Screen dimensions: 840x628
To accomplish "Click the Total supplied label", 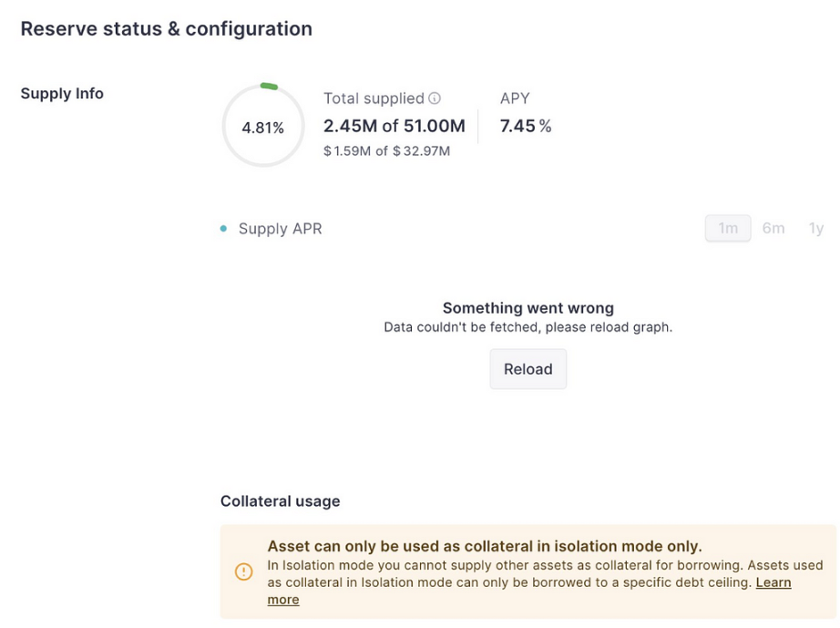I will pyautogui.click(x=374, y=98).
